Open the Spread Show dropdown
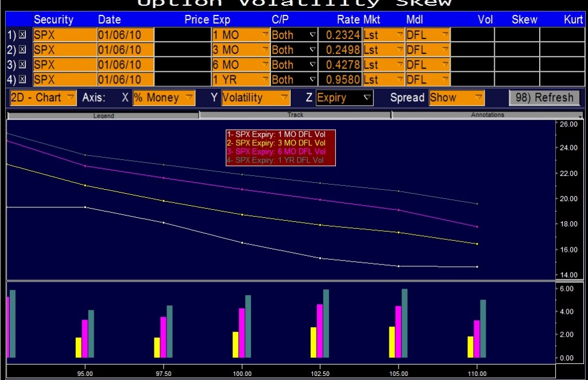 tap(455, 97)
